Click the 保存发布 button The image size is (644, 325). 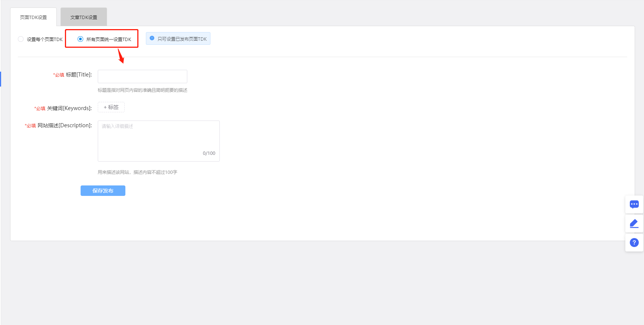(103, 191)
